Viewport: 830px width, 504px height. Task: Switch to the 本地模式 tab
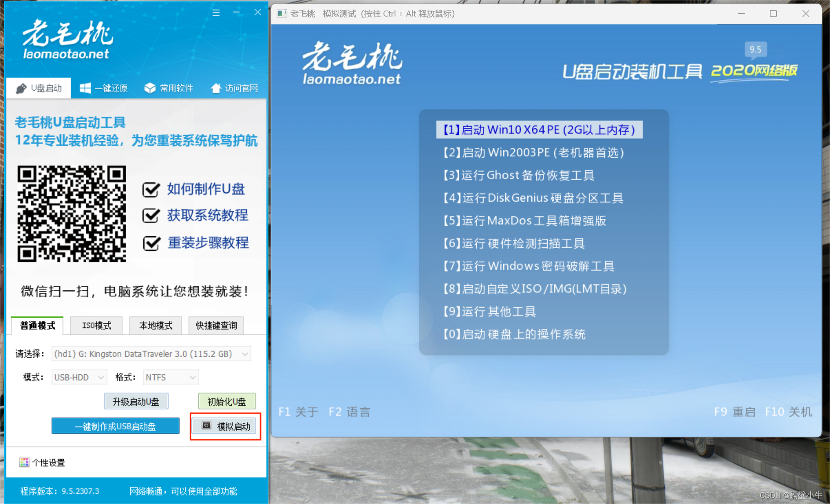156,325
